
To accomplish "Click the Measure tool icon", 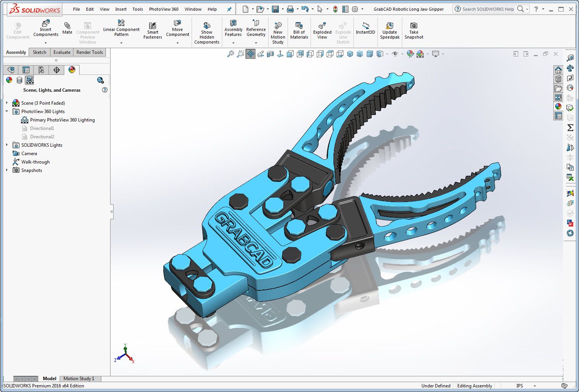I will tap(570, 58).
